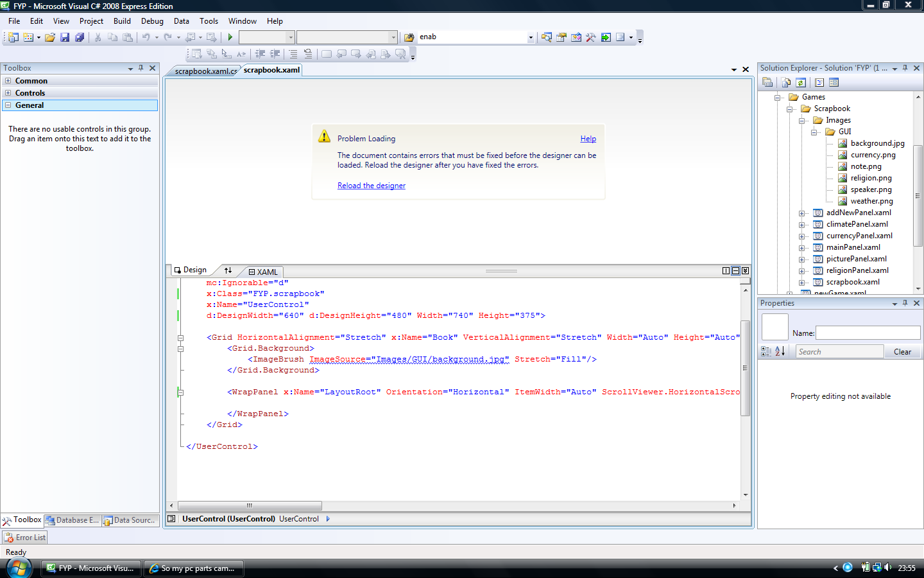Sort properties alphabetically with the A-Z icon
Viewport: 924px width, 578px height.
[780, 351]
